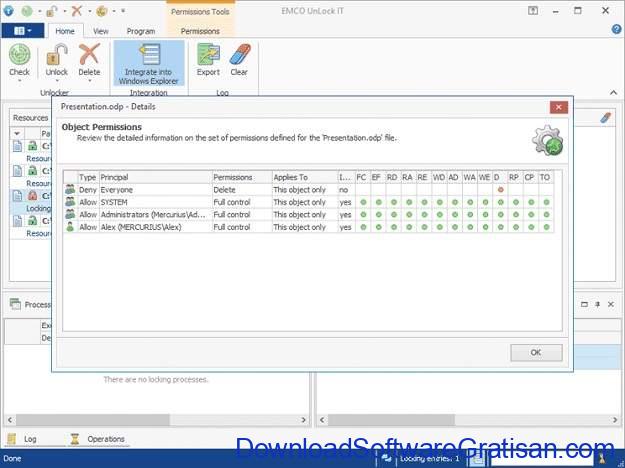625x468 pixels.
Task: Switch to the View ribbon tab
Action: [x=101, y=31]
